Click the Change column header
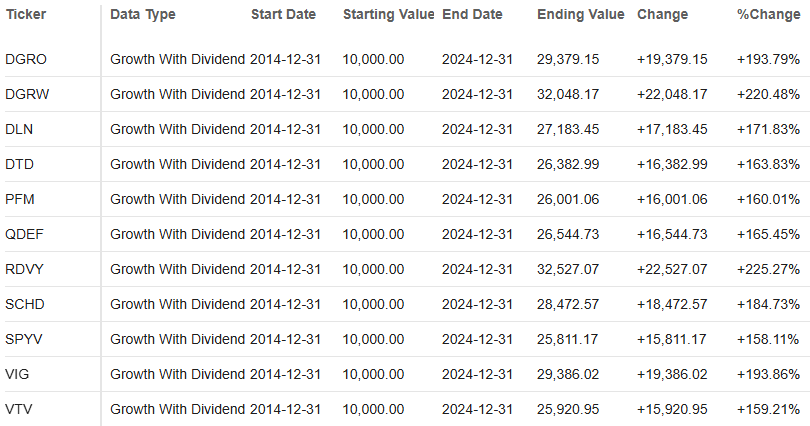 662,15
